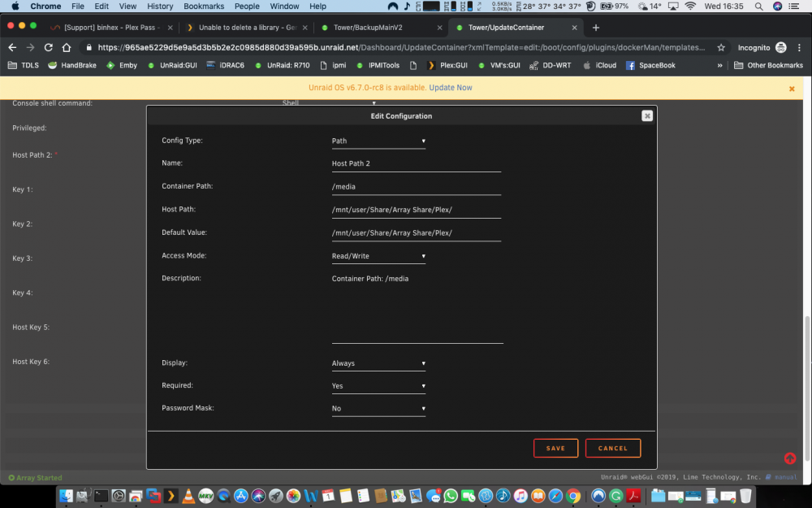Open Siri from the dock
This screenshot has width=812, height=508.
(x=258, y=496)
